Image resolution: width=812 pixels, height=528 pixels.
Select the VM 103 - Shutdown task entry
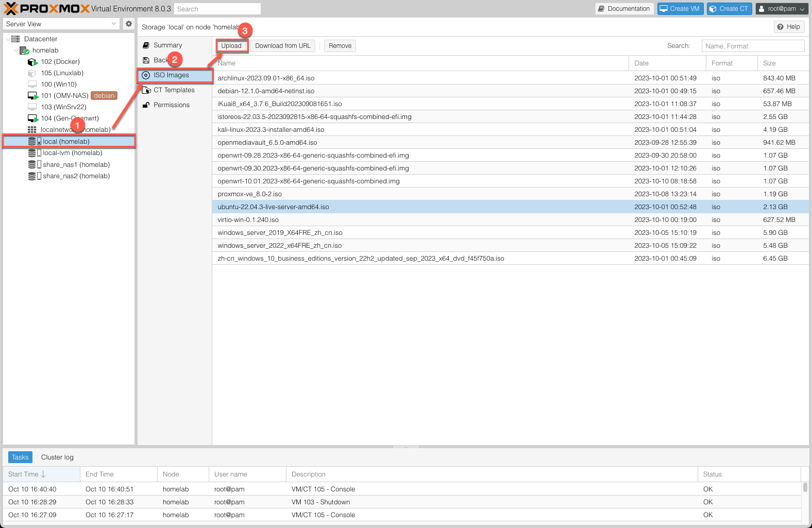pos(402,502)
